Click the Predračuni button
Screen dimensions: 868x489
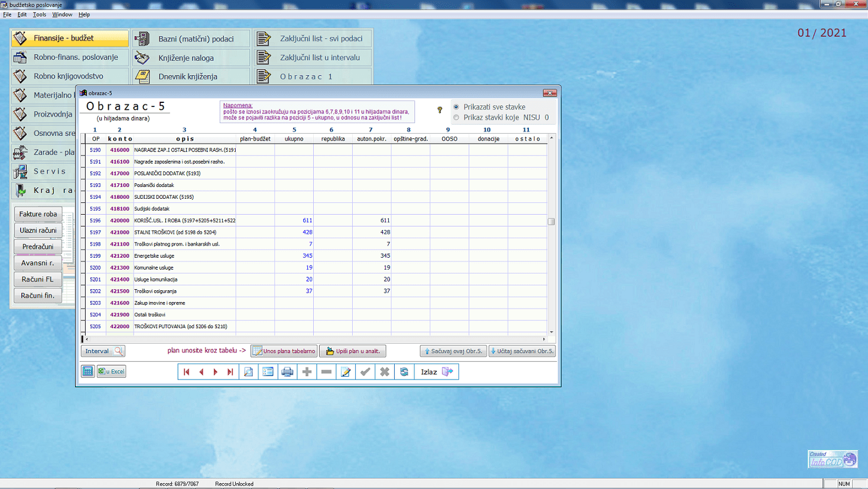(x=38, y=247)
